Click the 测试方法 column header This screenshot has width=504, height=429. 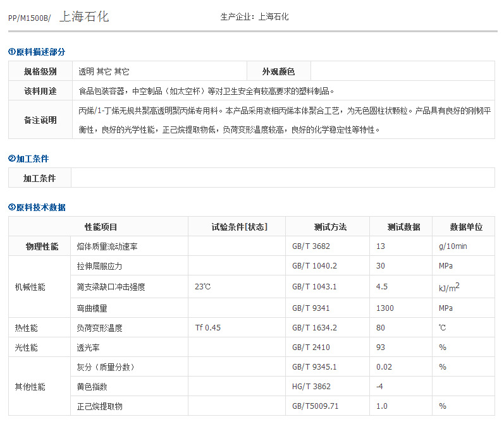pos(328,227)
